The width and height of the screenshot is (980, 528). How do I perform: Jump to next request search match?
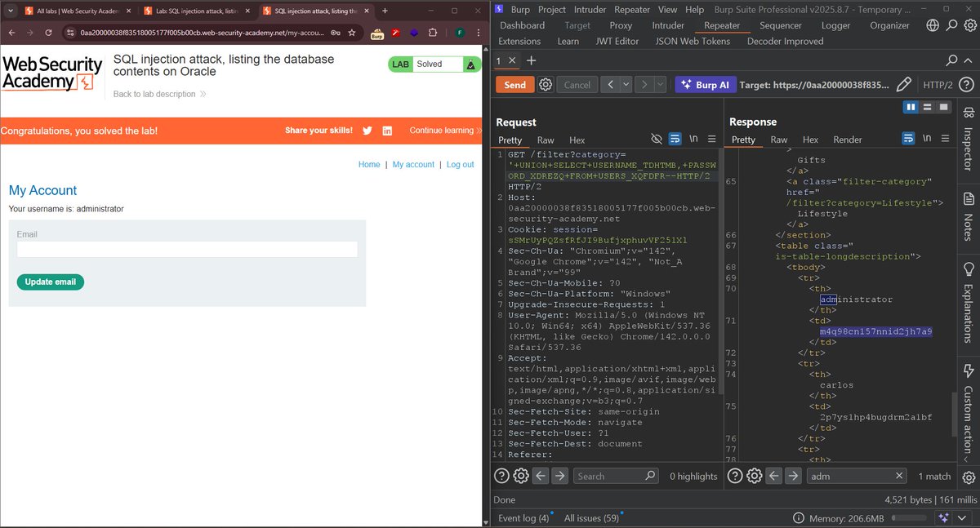[x=559, y=476]
